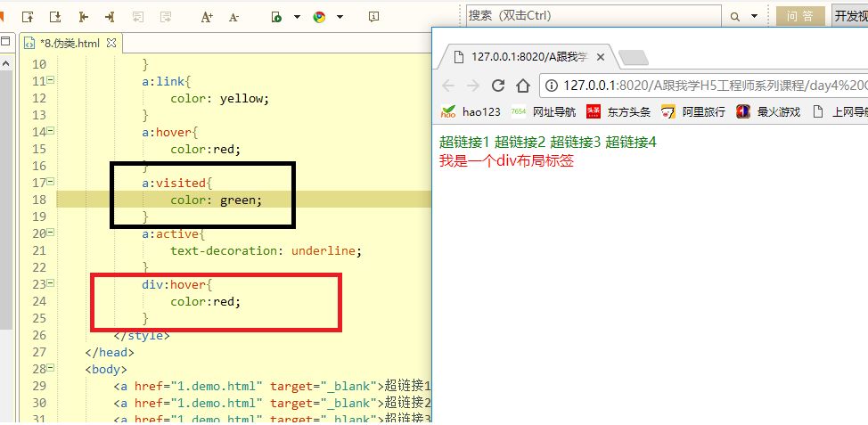The width and height of the screenshot is (868, 425).
Task: Collapse the body tag at line 28
Action: coord(51,368)
